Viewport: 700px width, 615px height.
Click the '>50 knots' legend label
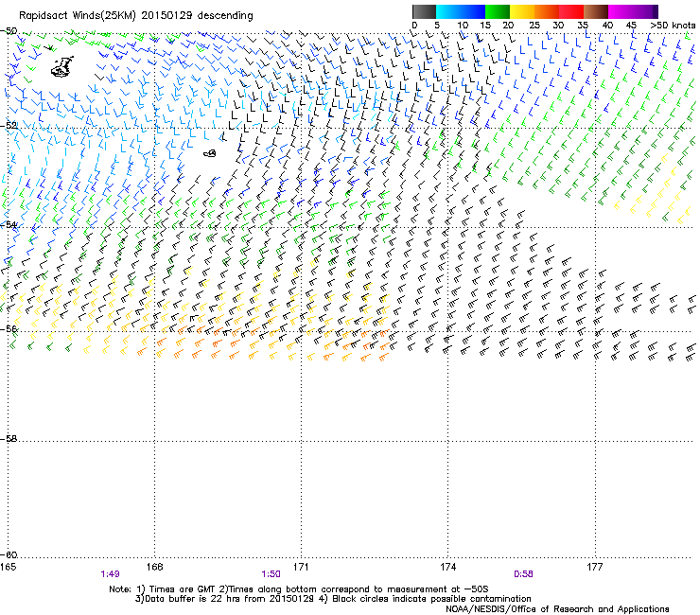click(x=673, y=26)
